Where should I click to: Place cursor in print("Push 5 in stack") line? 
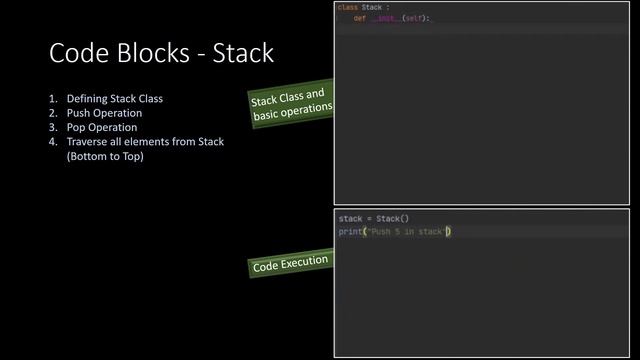coord(395,232)
